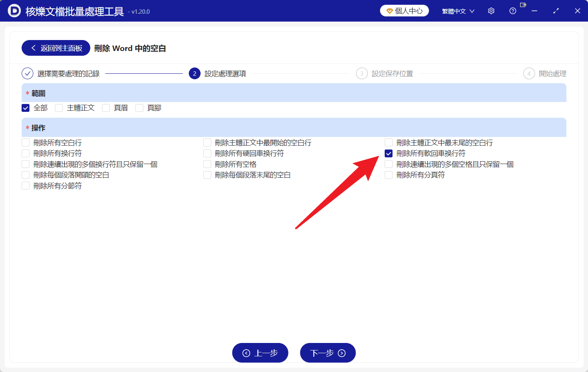Check the 主體正文 checkbox
This screenshot has height=372, width=588.
(59, 108)
